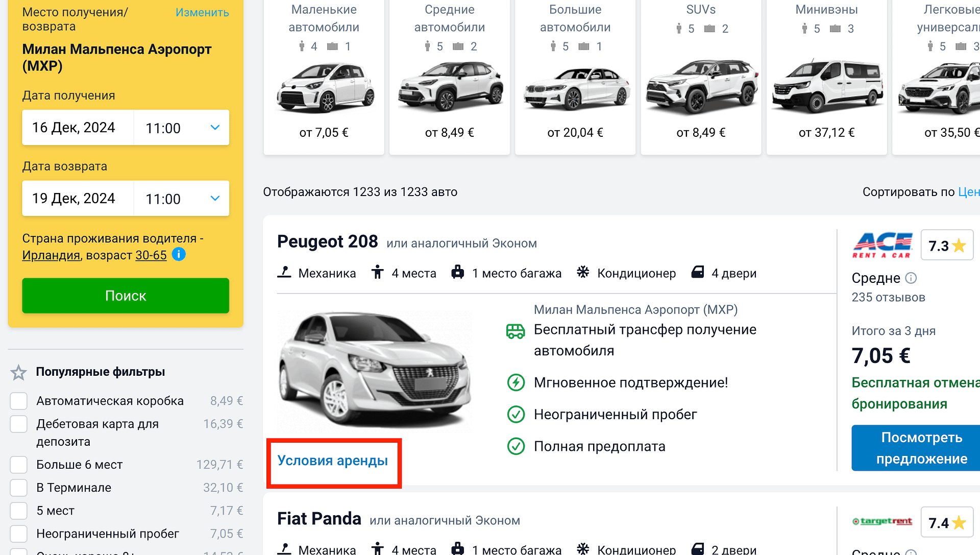Image resolution: width=980 pixels, height=555 pixels.
Task: Enable Автоматическая коробка filter checkbox
Action: [19, 401]
